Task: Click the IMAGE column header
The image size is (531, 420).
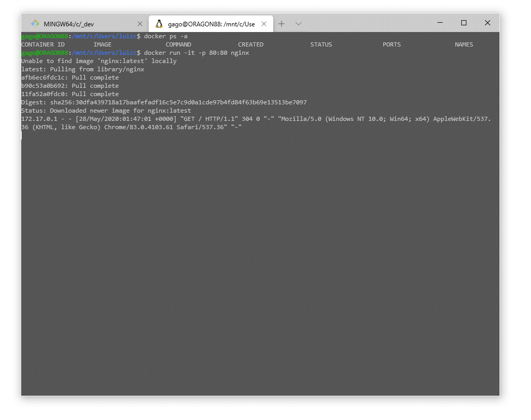Action: click(103, 45)
